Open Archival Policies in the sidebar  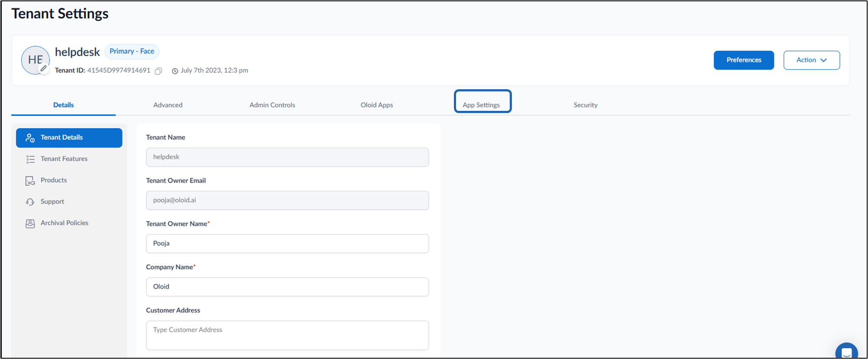[x=69, y=223]
